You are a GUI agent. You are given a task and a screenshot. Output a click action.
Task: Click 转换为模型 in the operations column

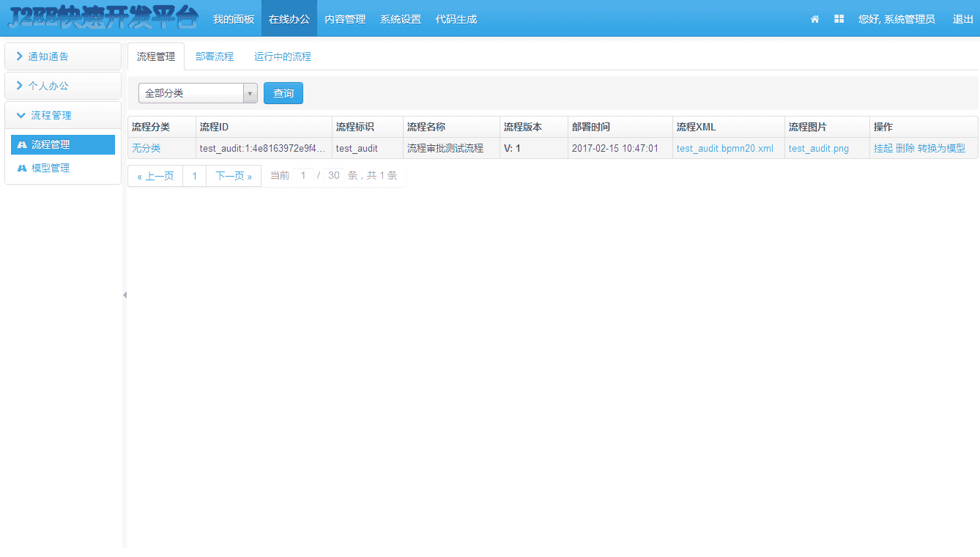942,148
